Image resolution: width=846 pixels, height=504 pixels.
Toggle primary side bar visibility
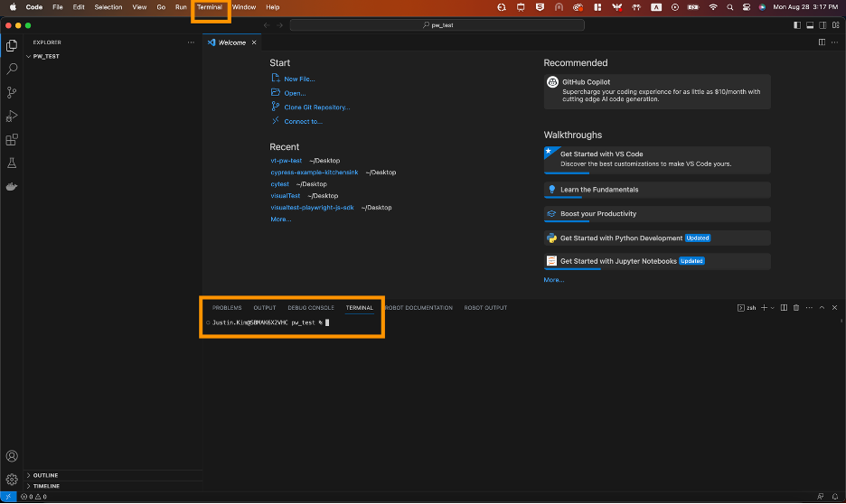point(797,25)
